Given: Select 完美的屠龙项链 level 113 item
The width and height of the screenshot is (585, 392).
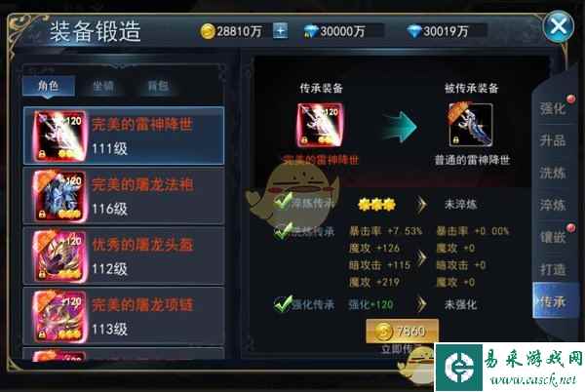Looking at the screenshot, I should pyautogui.click(x=124, y=316).
